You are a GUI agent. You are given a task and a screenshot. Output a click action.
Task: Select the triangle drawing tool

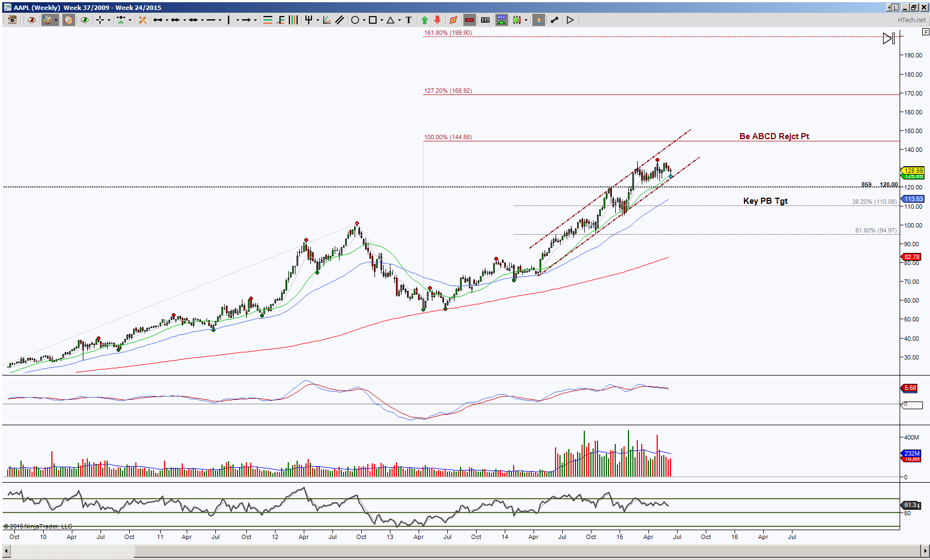click(390, 20)
